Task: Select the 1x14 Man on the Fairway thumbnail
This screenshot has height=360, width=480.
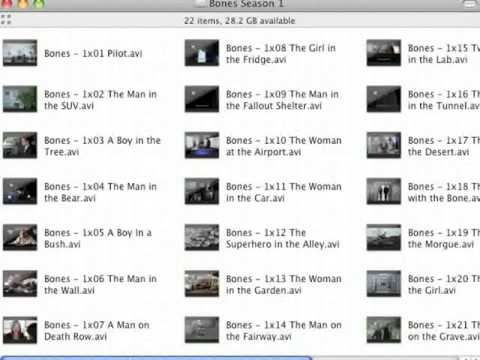Action: 202,330
